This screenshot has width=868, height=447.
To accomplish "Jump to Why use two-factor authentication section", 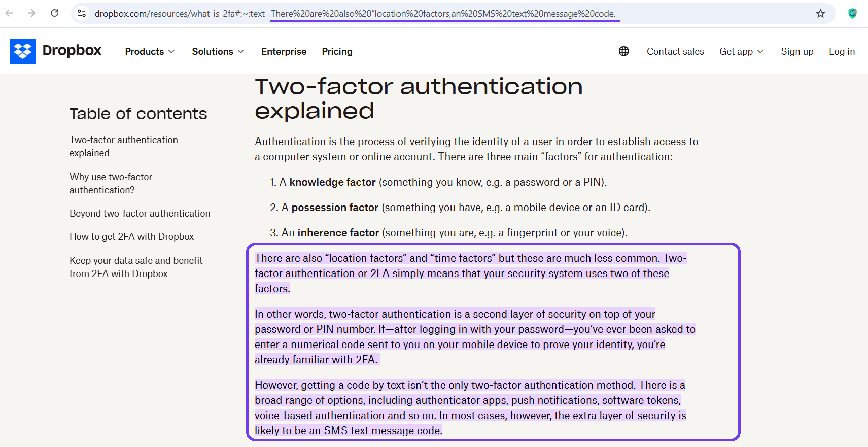I will (x=111, y=183).
